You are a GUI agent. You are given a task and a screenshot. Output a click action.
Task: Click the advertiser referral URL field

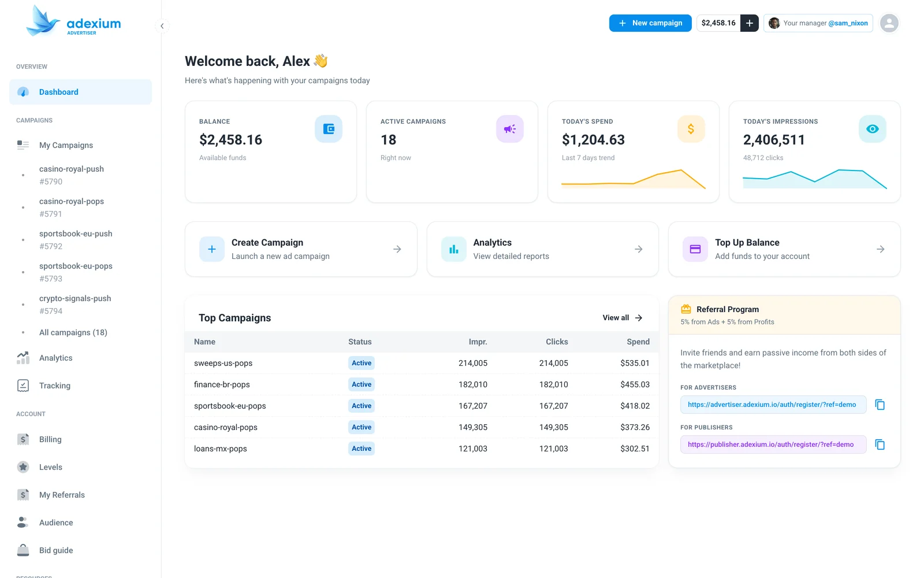(773, 405)
